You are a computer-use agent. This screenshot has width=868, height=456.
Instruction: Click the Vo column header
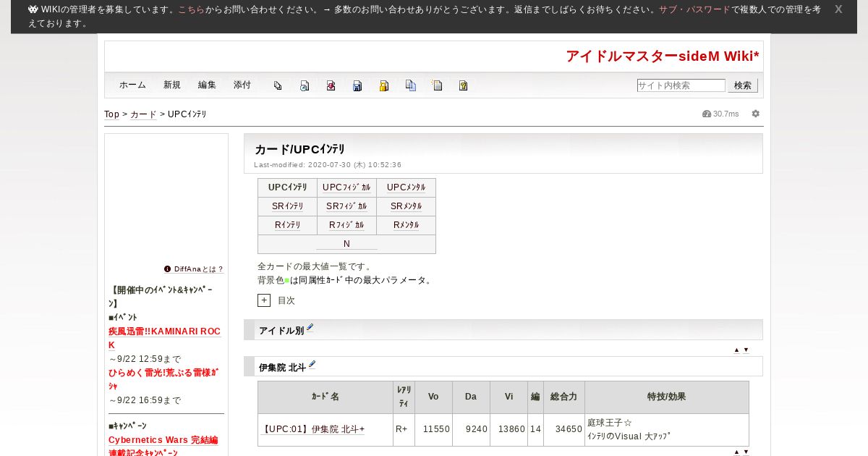pos(433,397)
